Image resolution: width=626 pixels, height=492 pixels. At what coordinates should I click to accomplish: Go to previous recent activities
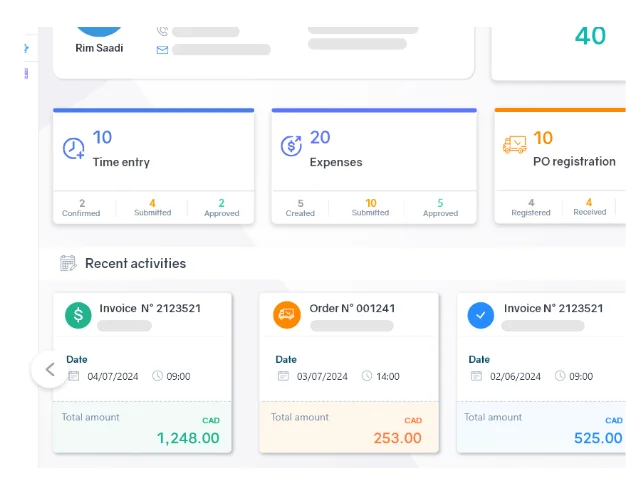49,368
